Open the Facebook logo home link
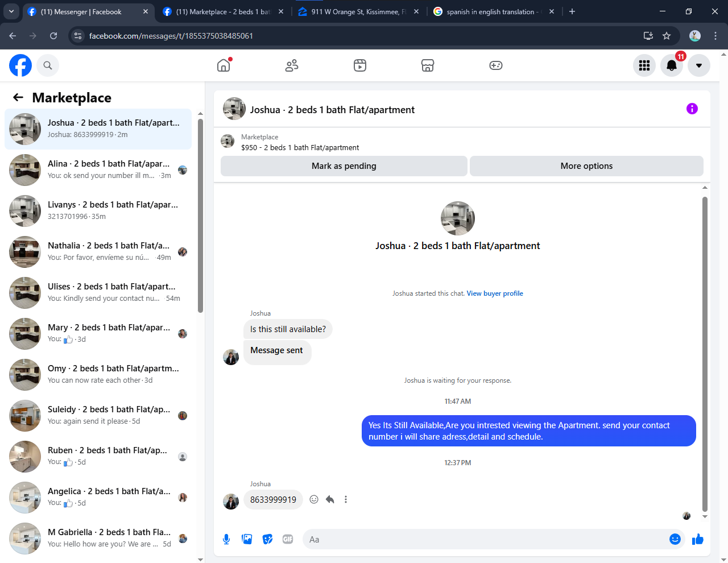This screenshot has width=728, height=563. point(20,65)
